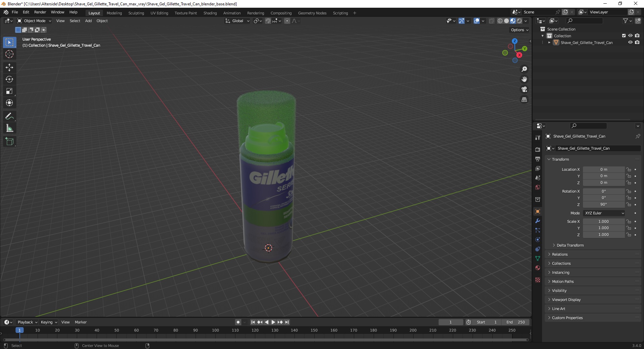Viewport: 644px width, 349px height.
Task: Open the Physics properties tab
Action: [538, 240]
